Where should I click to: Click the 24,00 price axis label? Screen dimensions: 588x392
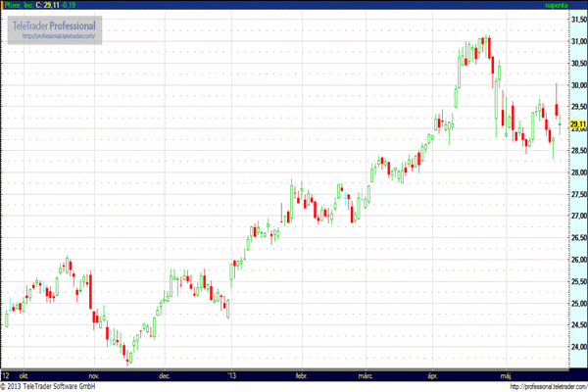click(x=578, y=347)
